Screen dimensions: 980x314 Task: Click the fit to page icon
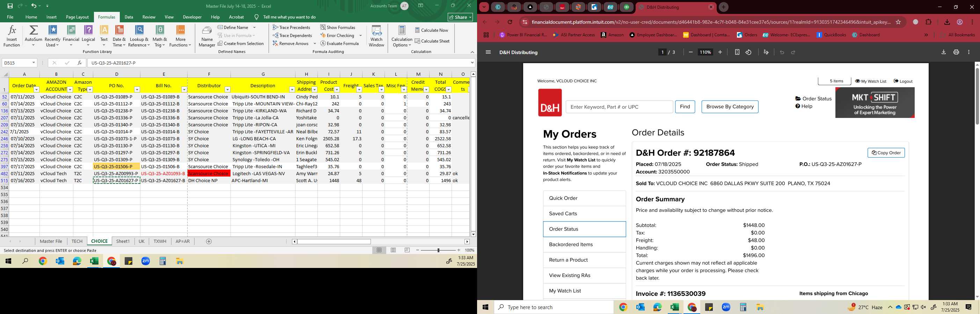[x=737, y=52]
